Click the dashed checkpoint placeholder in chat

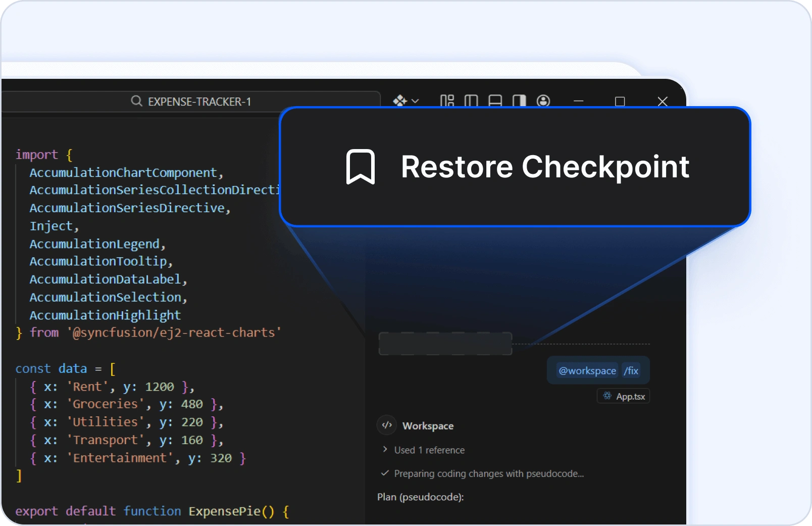pyautogui.click(x=445, y=344)
